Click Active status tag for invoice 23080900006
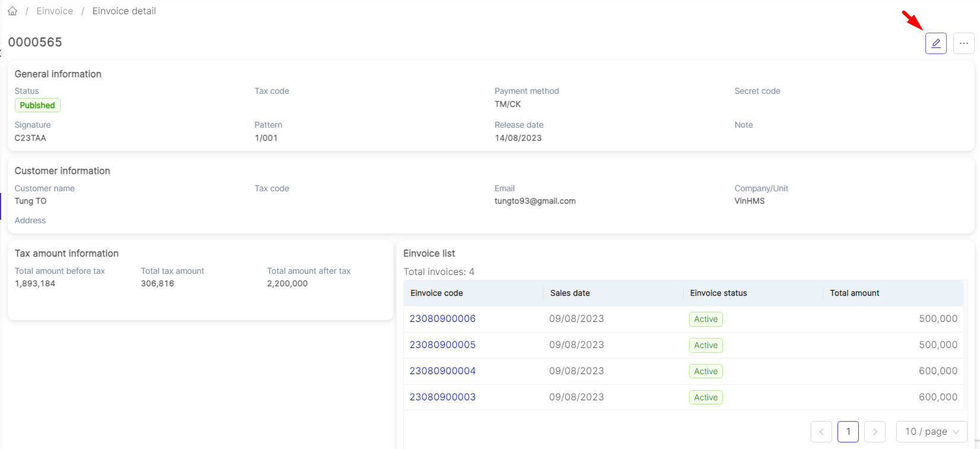Screen dimensions: 980x449 [706, 320]
